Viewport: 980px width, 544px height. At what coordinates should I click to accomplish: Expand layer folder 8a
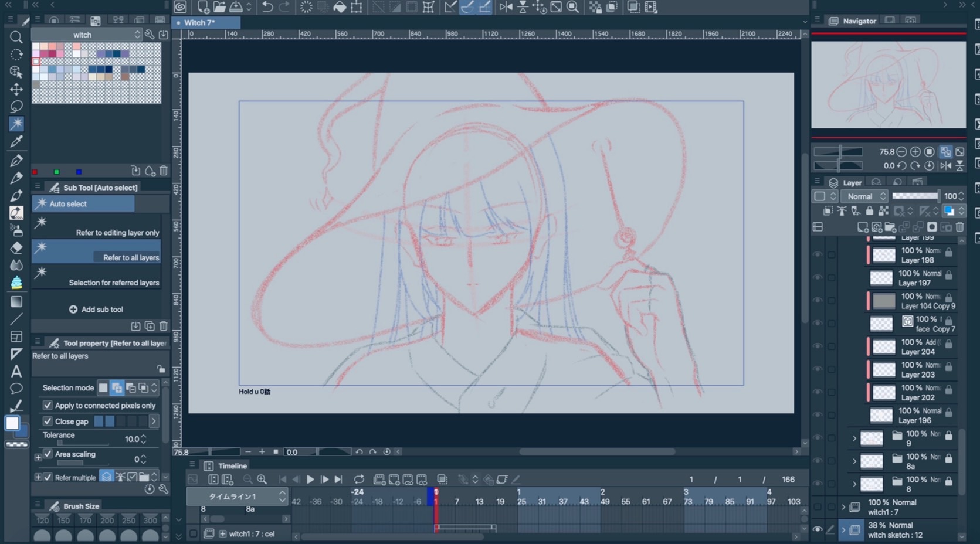click(x=854, y=461)
